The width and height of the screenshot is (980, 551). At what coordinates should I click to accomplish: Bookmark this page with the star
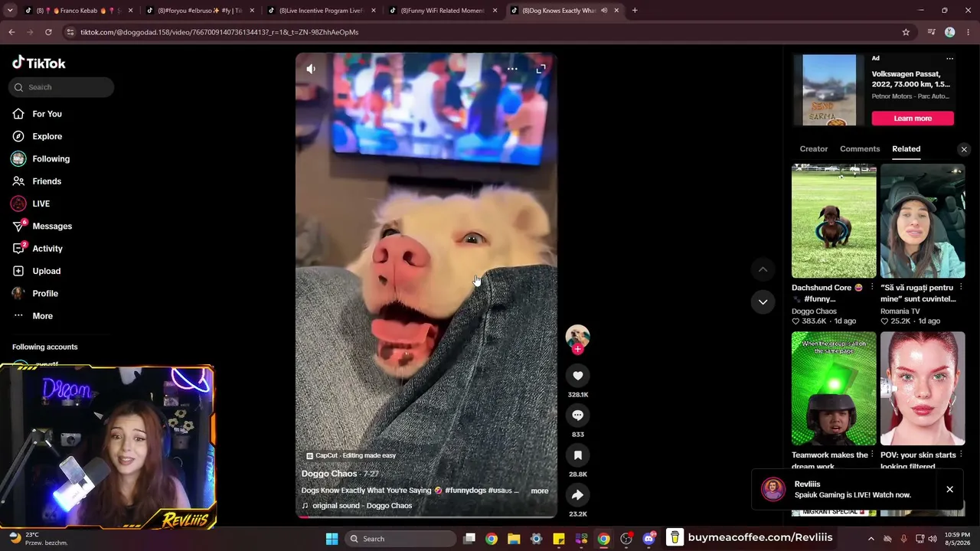point(906,32)
